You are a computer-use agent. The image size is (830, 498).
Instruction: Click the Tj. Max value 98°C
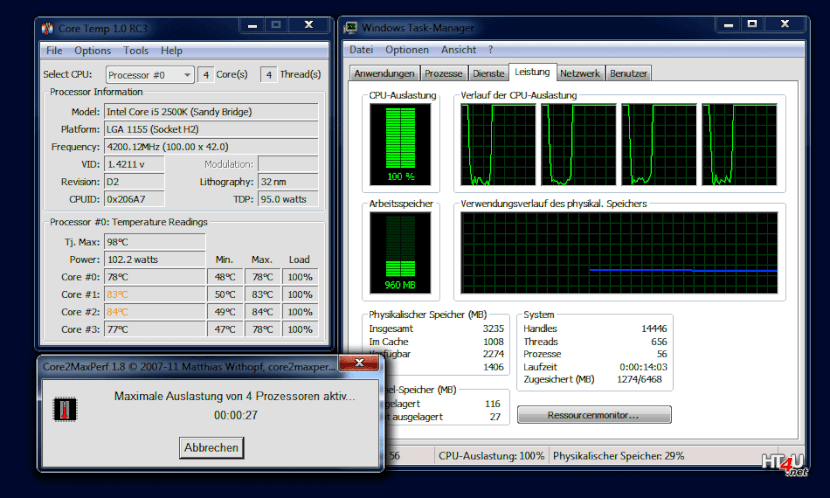click(x=155, y=242)
